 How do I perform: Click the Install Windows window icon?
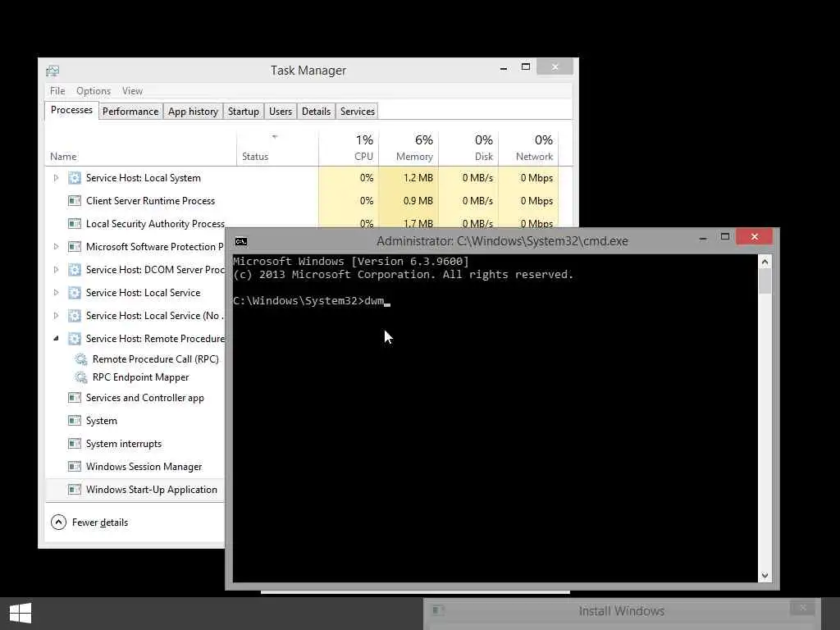pos(438,610)
